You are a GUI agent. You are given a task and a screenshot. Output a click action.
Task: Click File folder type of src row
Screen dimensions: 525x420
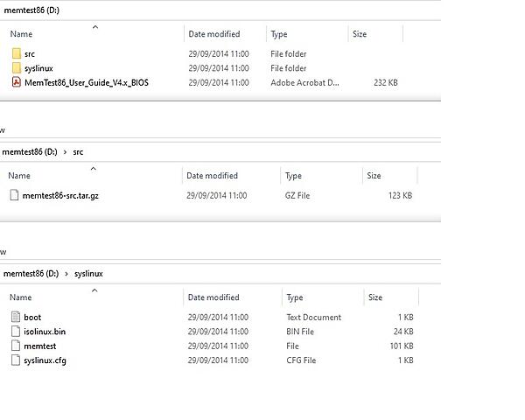click(x=288, y=54)
